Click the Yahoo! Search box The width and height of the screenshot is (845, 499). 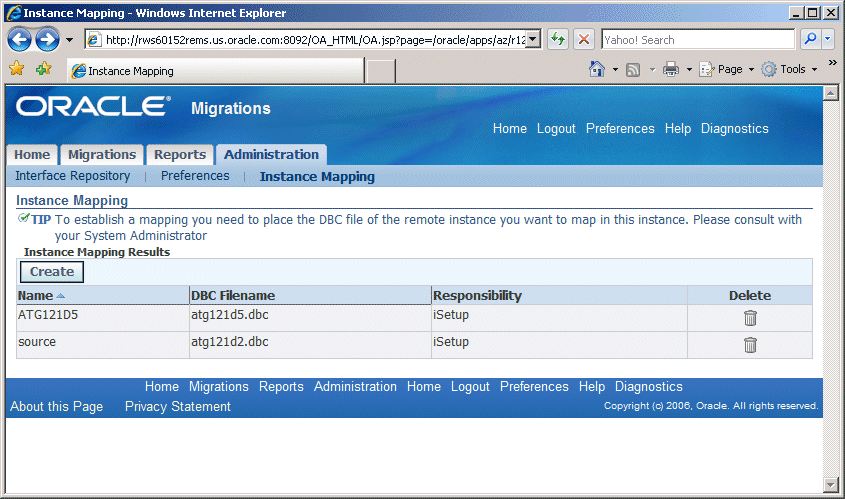pos(698,40)
